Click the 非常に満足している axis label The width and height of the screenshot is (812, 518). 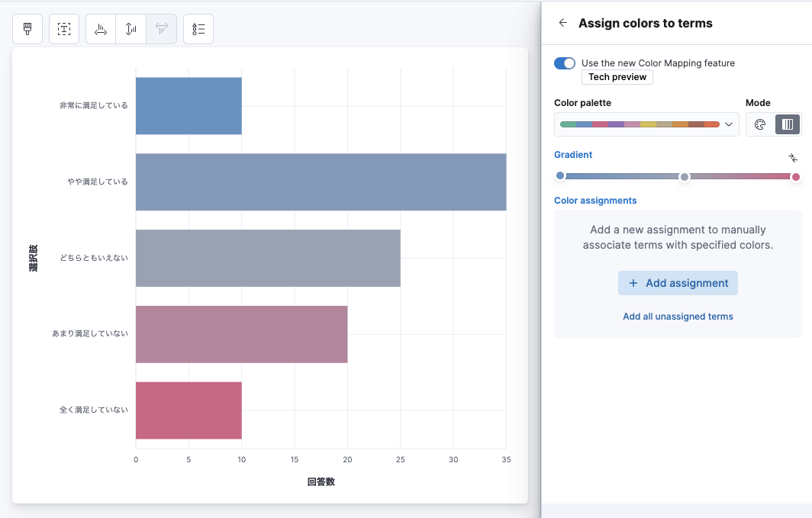(x=94, y=105)
